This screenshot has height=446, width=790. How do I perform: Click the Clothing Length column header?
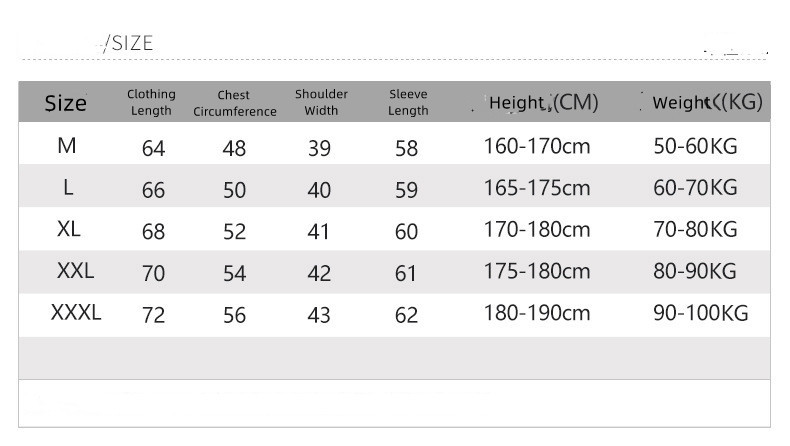point(151,102)
